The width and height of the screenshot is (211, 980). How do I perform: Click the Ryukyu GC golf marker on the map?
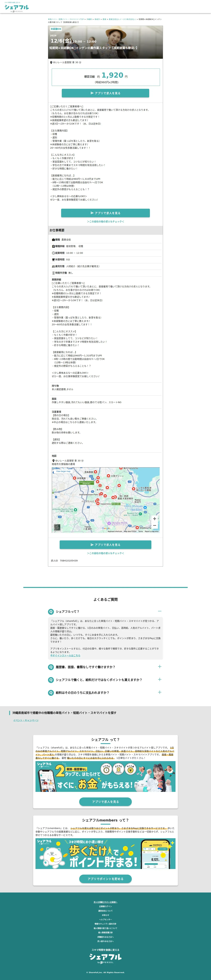coord(140,514)
